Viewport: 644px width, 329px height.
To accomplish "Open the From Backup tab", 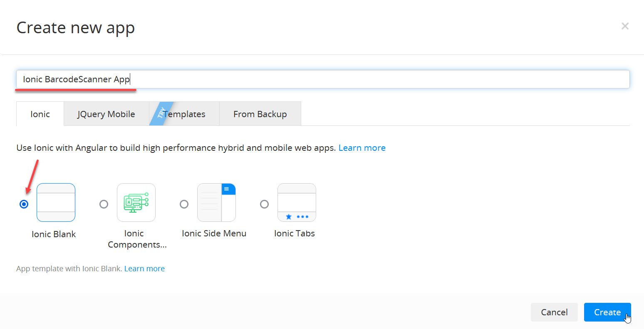I will 260,114.
